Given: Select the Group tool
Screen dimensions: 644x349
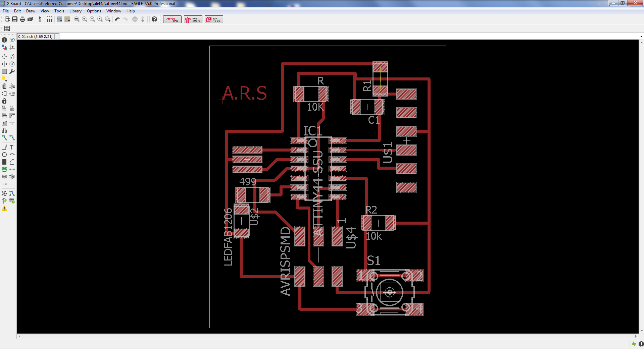Looking at the screenshot, I should [x=4, y=71].
